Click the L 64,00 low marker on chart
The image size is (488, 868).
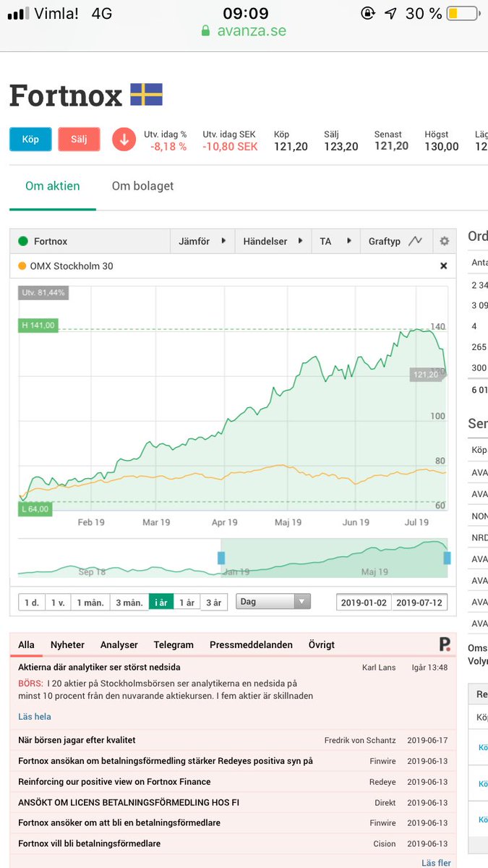coord(35,509)
